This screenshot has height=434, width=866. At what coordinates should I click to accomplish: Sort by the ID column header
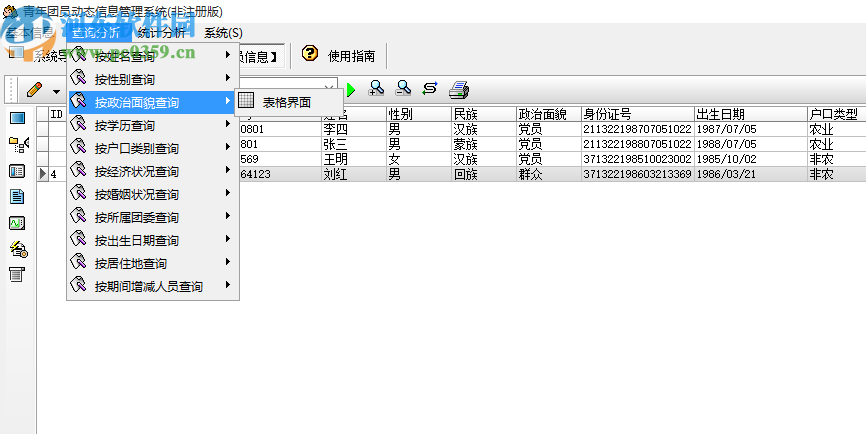[56, 114]
